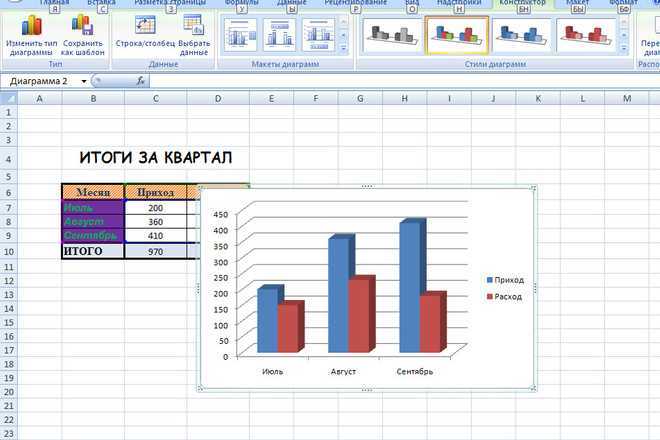Select the Сентябрь cell in table
The width and height of the screenshot is (660, 440).
click(x=93, y=235)
